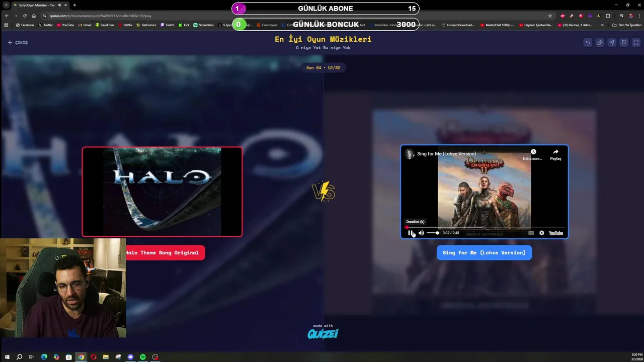
Task: Open the Cut and Download bookmark
Action: pyautogui.click(x=458, y=25)
